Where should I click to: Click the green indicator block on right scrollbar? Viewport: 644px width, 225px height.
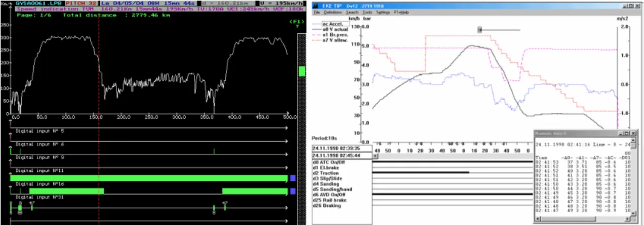pyautogui.click(x=302, y=71)
